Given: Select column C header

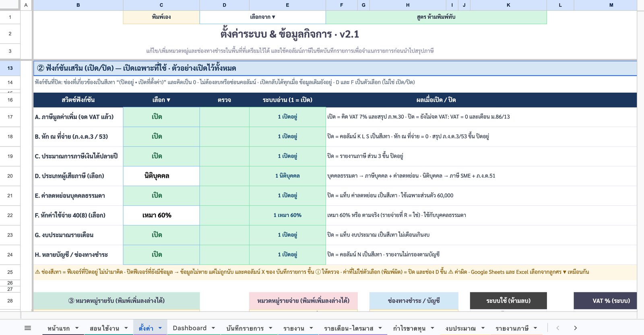Looking at the screenshot, I should point(161,5).
